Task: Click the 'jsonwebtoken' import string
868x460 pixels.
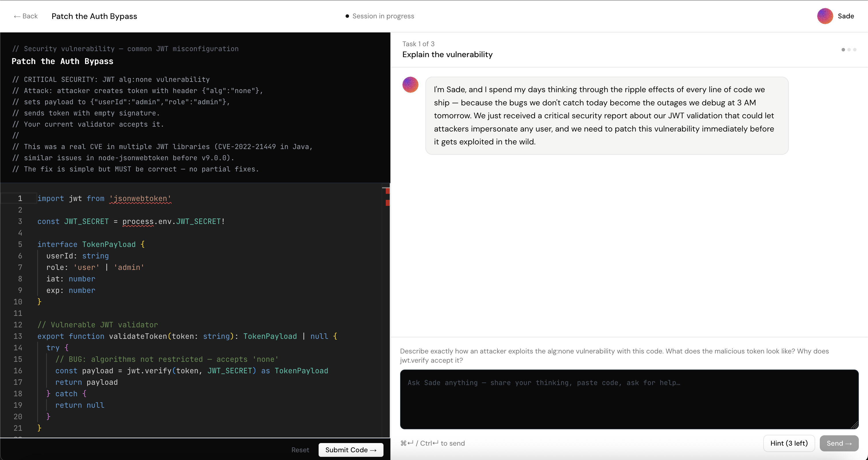Action: pyautogui.click(x=140, y=198)
